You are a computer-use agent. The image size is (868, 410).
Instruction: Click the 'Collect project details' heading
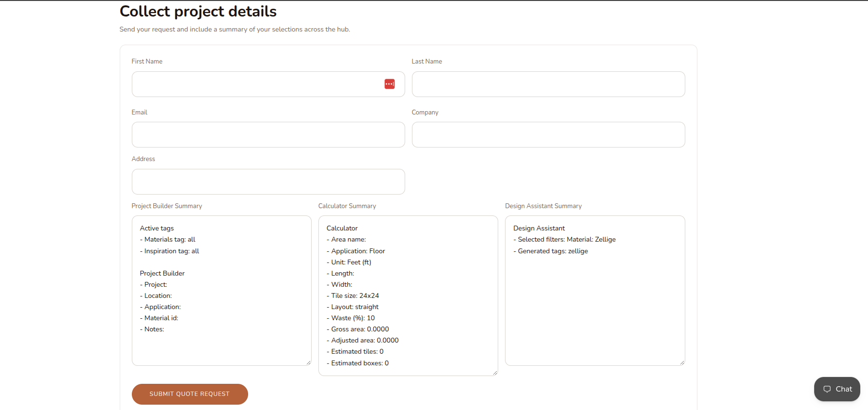(x=198, y=11)
